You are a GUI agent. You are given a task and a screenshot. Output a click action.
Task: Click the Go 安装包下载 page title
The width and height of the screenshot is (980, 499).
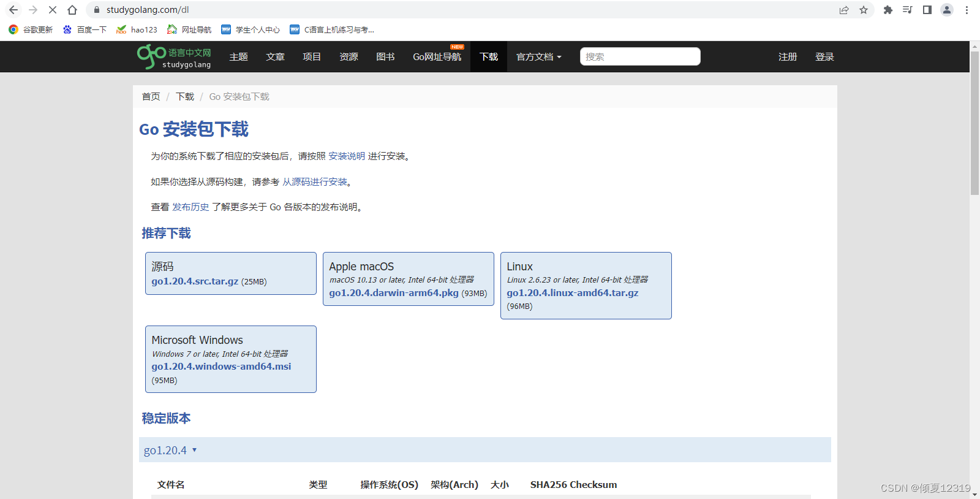point(194,129)
